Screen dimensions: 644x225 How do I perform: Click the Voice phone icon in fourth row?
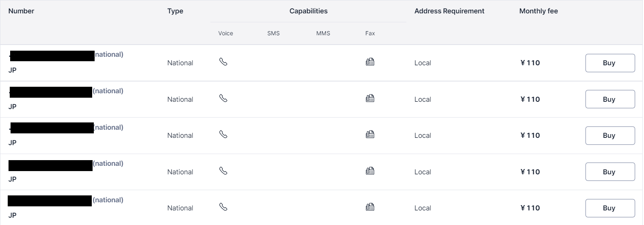pos(223,171)
